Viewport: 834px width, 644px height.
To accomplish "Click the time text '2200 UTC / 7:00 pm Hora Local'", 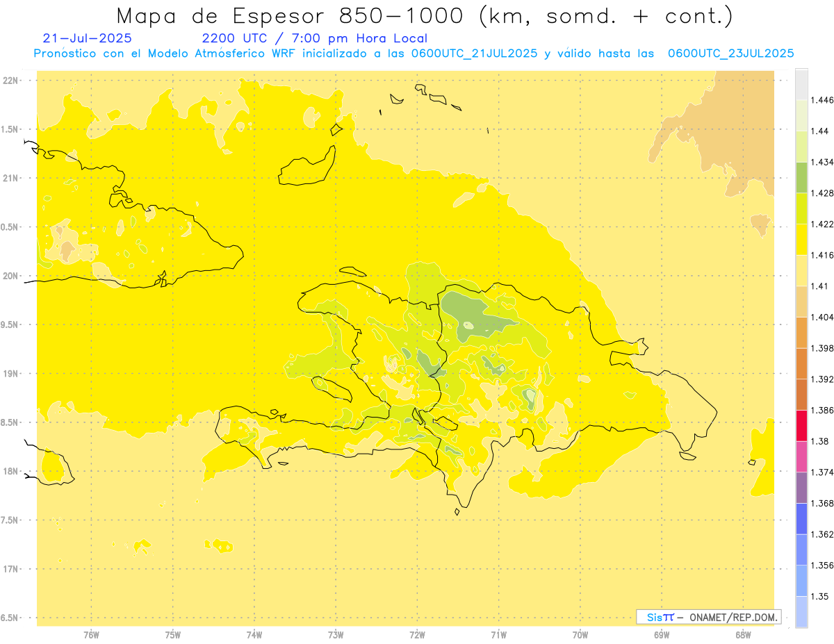I will click(x=315, y=38).
